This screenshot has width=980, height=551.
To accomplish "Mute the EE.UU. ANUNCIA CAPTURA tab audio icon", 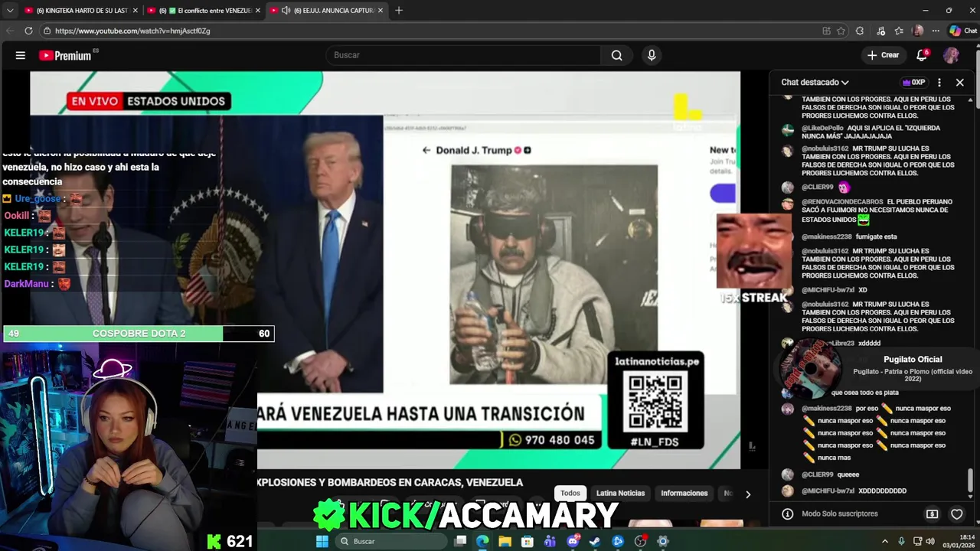I will point(286,11).
